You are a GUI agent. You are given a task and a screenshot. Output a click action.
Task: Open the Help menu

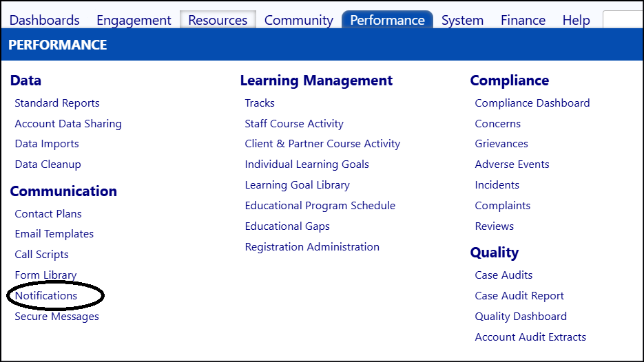pos(577,20)
